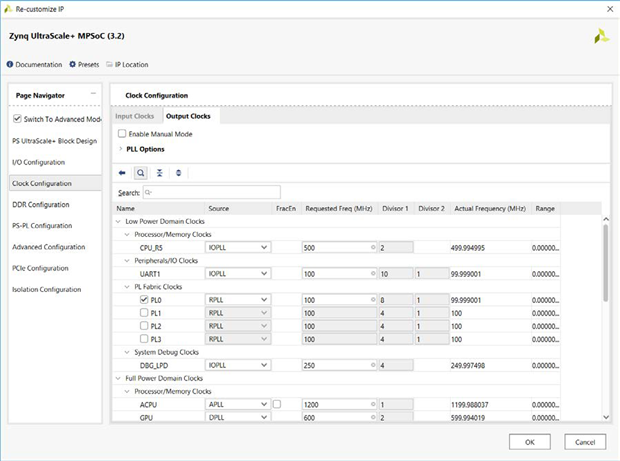Collapse the Low Power Domain Clocks group
The image size is (620, 461).
click(119, 220)
